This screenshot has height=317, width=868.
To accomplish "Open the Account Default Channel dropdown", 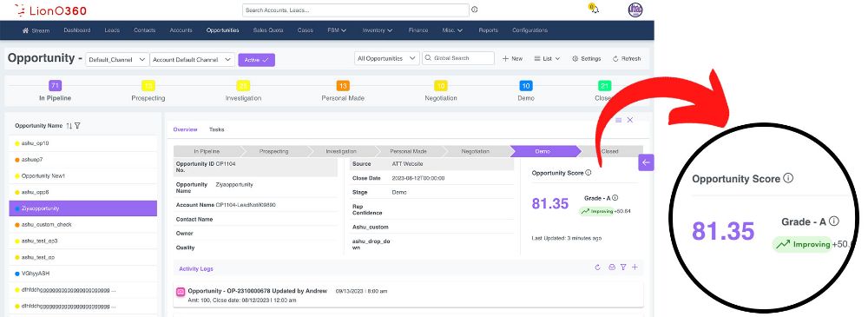I will pyautogui.click(x=193, y=60).
